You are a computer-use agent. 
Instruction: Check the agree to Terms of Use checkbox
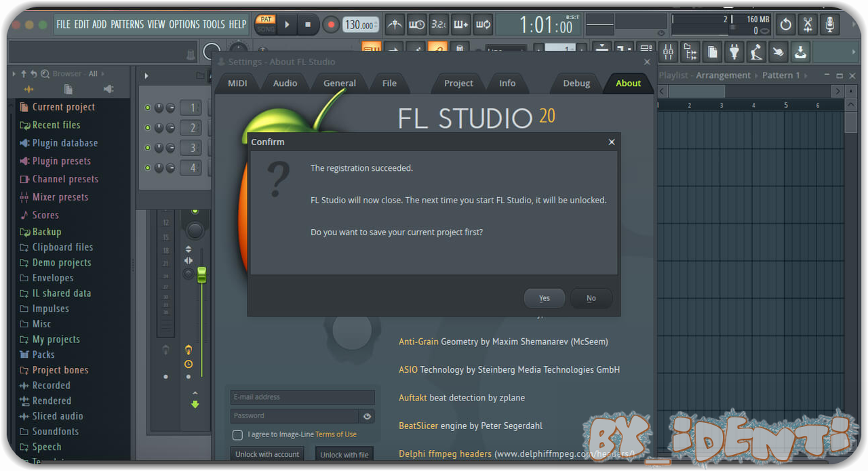[237, 435]
